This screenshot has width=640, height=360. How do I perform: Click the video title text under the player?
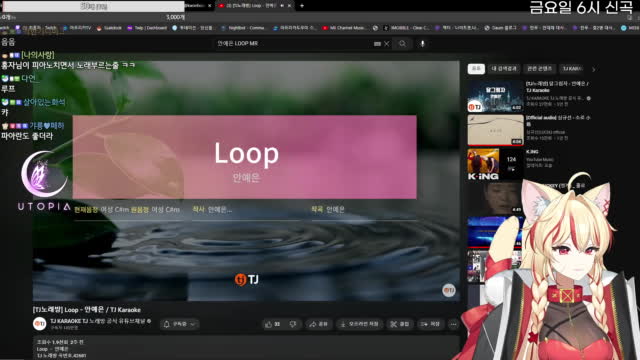pos(87,310)
